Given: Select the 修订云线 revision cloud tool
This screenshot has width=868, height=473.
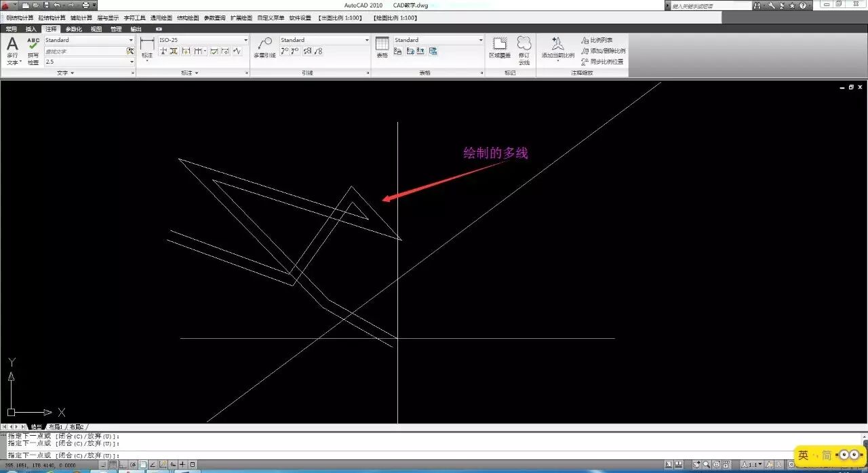Looking at the screenshot, I should tap(524, 51).
